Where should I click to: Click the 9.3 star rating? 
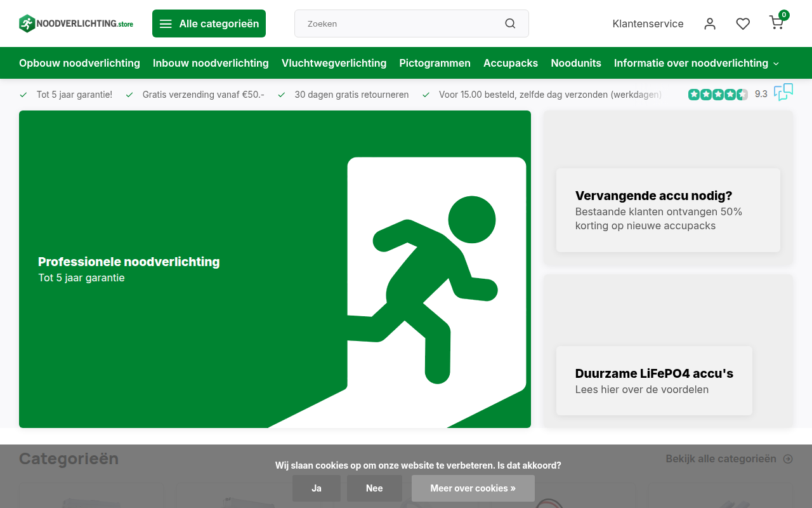tap(728, 94)
